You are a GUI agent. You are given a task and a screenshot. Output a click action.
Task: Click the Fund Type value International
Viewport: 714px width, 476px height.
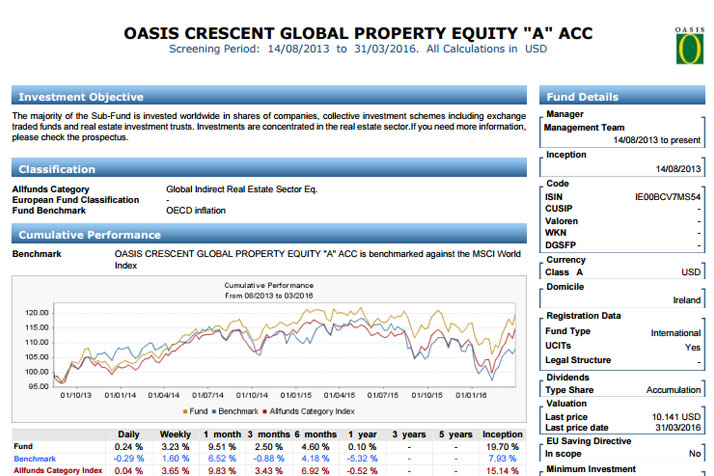click(676, 333)
